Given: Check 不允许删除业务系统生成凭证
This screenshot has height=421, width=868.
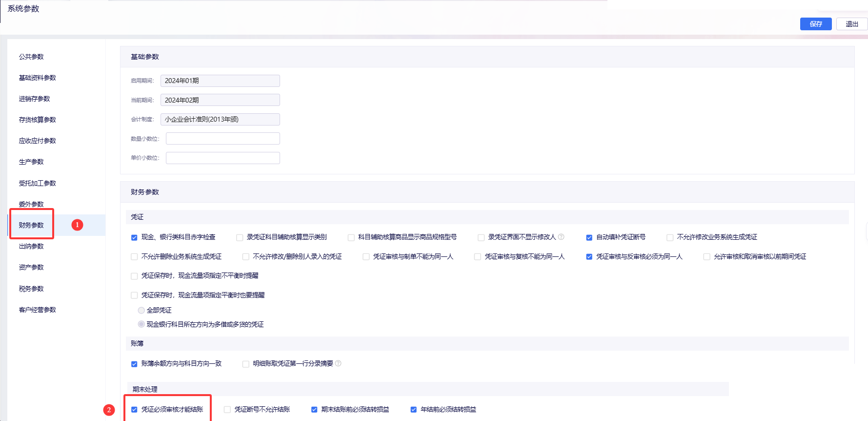Looking at the screenshot, I should (x=134, y=257).
